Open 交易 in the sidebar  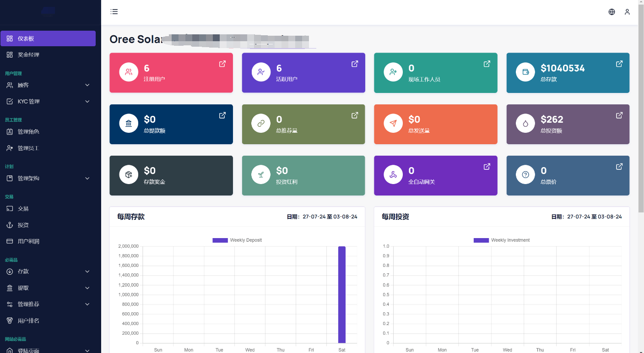(48, 209)
